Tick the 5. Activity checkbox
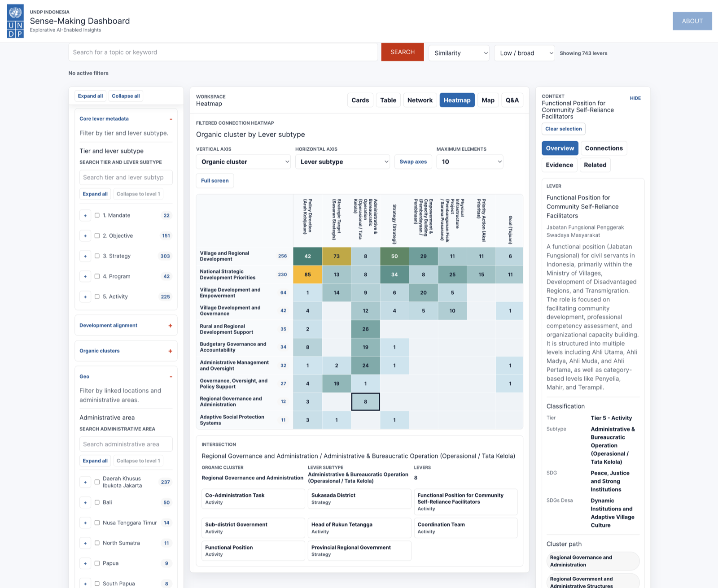 pos(97,296)
